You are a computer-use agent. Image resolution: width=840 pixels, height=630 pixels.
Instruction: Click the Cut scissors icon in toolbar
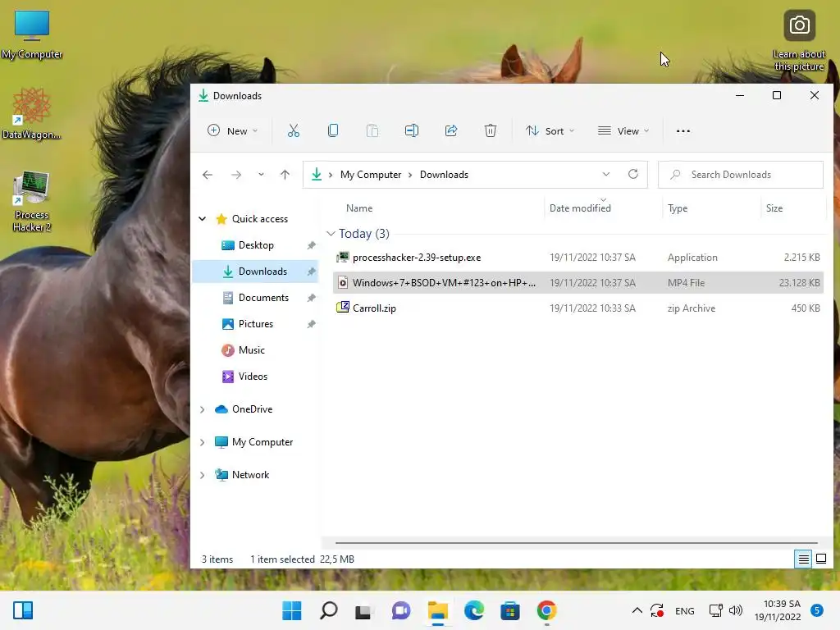point(294,130)
